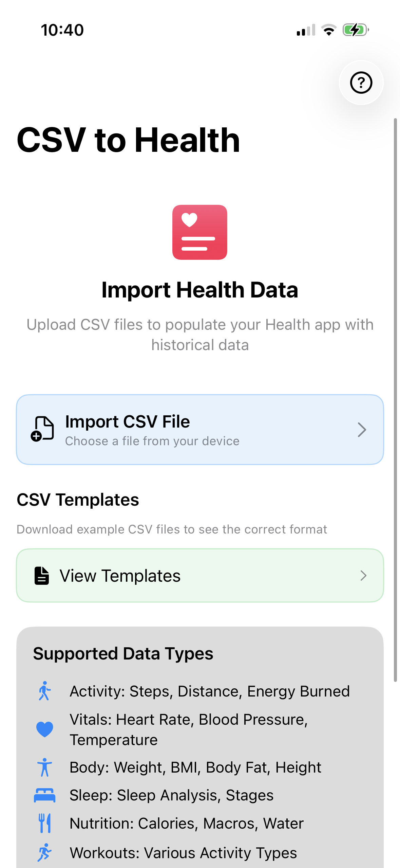
Task: Click the document icon beside View Templates
Action: (42, 576)
